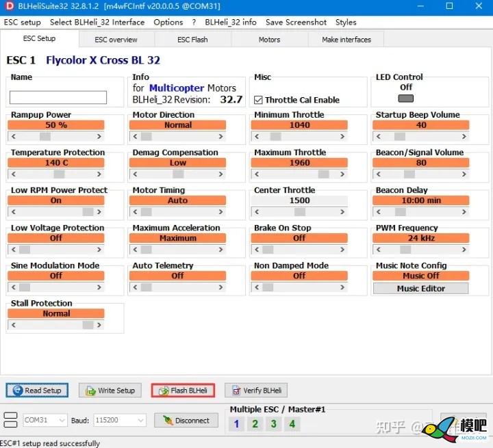493x448 pixels.
Task: Open the ESC setup menu
Action: (23, 23)
